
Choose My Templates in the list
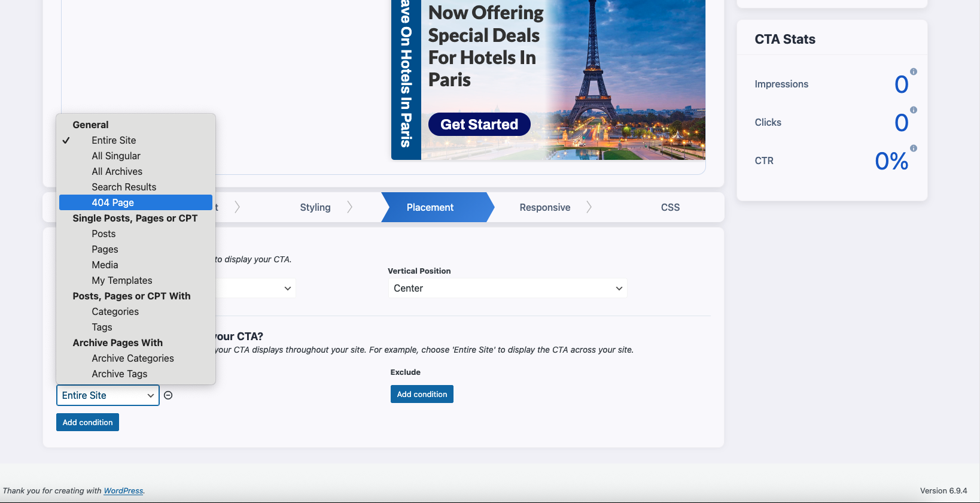[x=122, y=280]
